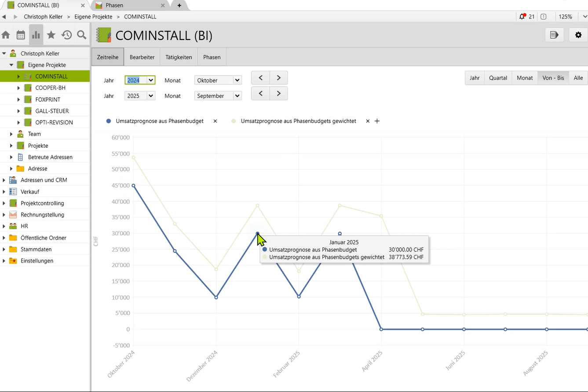The width and height of the screenshot is (588, 392).
Task: Open the settings gear button
Action: (x=578, y=35)
